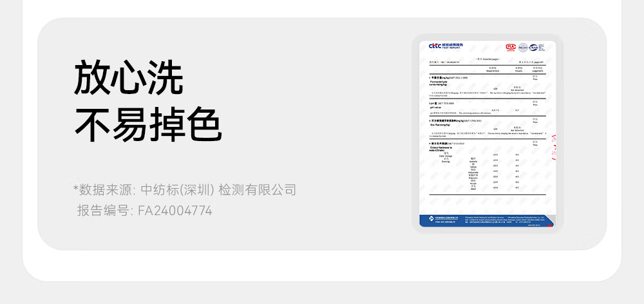
Task: Click the blue footer band of the report
Action: click(x=487, y=220)
